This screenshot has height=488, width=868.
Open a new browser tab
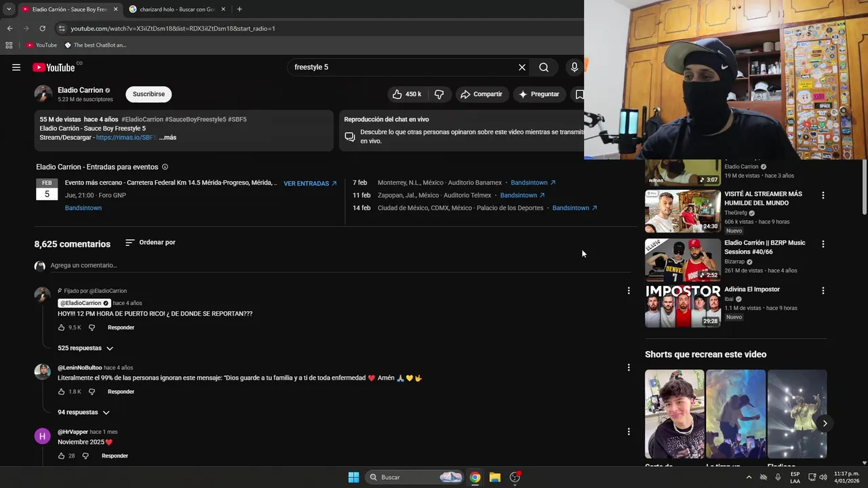[x=239, y=9]
